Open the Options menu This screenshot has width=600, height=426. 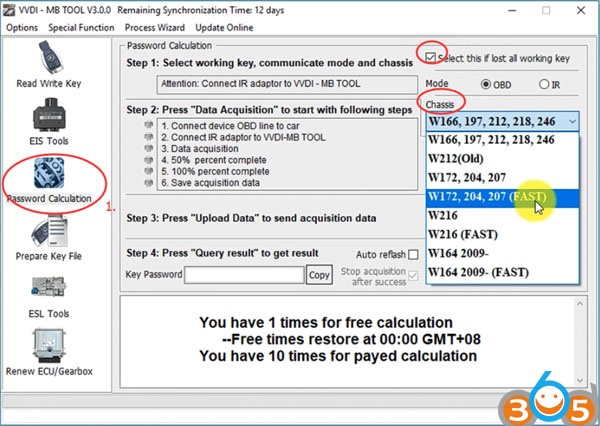click(22, 28)
